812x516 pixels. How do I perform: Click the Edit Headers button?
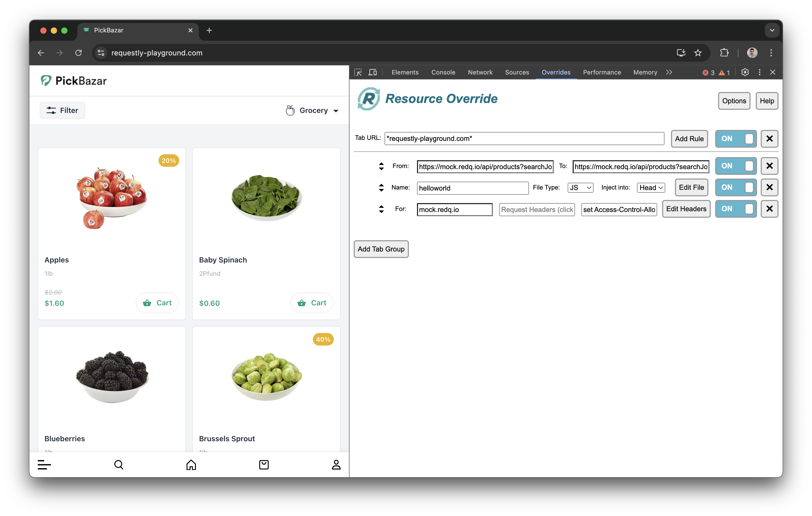[x=686, y=209]
